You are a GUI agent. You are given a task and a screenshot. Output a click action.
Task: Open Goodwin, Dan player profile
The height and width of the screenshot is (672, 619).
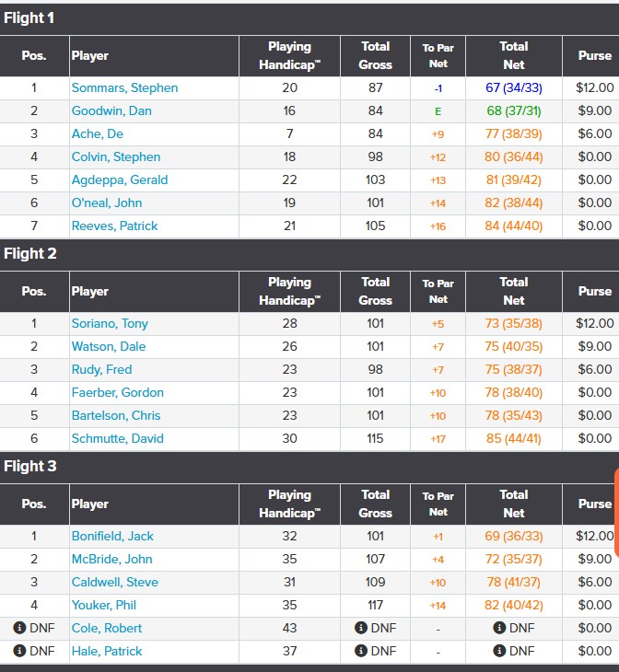(x=111, y=110)
